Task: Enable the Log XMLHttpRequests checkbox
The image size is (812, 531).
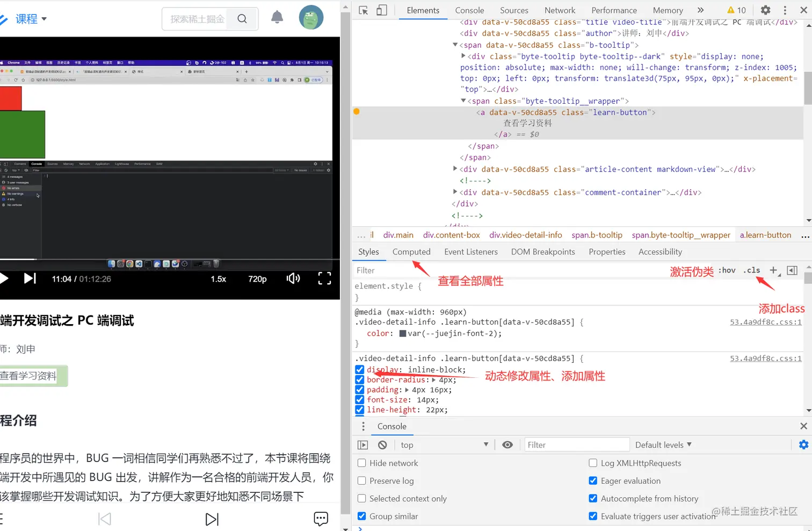Action: point(593,463)
